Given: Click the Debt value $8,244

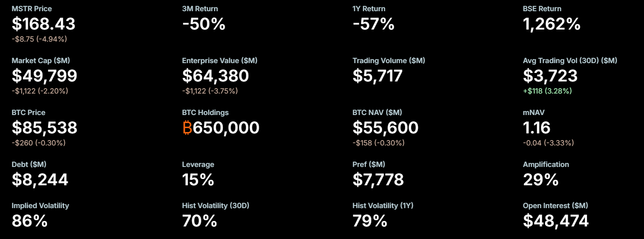Looking at the screenshot, I should [40, 180].
